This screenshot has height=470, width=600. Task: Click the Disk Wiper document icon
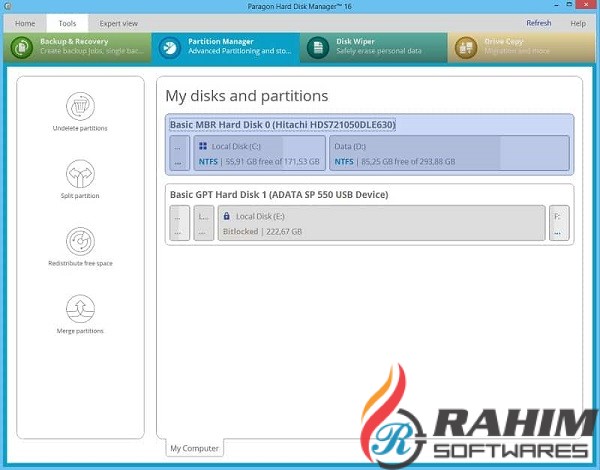tap(318, 48)
